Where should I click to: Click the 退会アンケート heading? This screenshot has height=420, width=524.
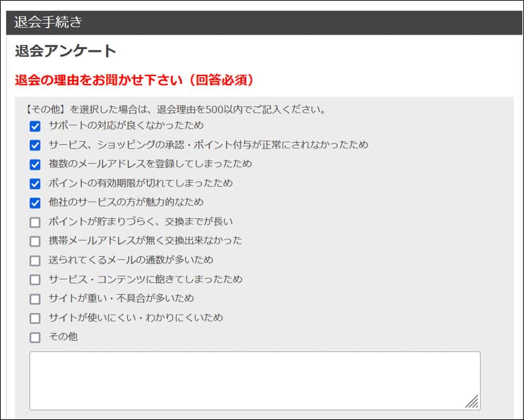tap(65, 51)
